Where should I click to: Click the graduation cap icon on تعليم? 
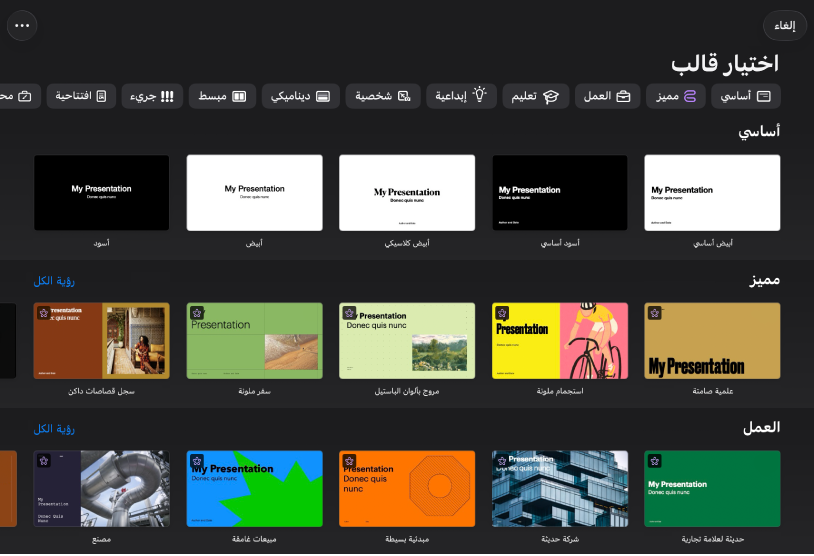click(550, 96)
